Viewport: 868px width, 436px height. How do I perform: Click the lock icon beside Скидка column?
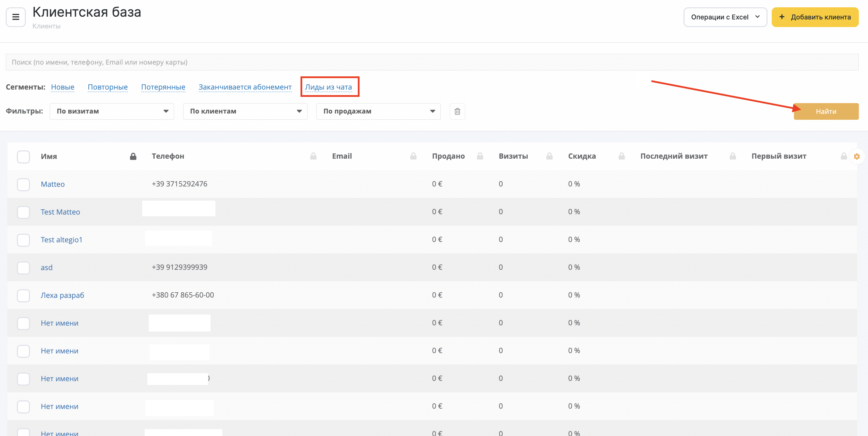click(621, 157)
